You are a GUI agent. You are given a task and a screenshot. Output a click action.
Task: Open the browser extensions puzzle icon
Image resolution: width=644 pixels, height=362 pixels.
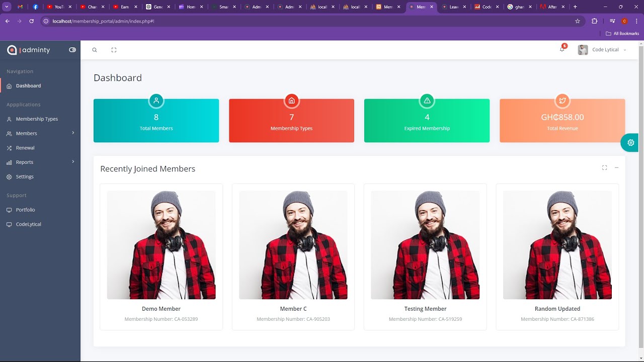[595, 21]
